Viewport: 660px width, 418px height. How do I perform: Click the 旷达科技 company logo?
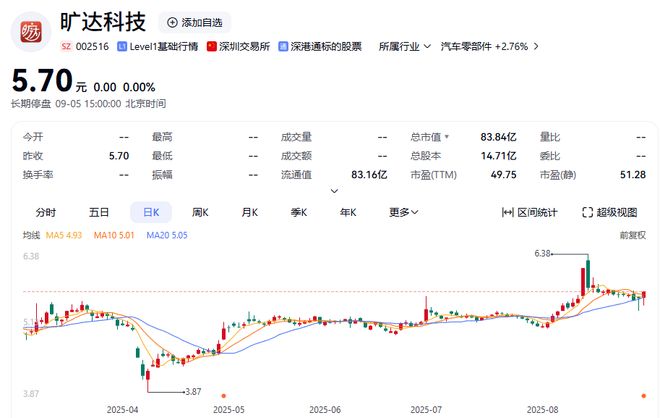pyautogui.click(x=31, y=32)
